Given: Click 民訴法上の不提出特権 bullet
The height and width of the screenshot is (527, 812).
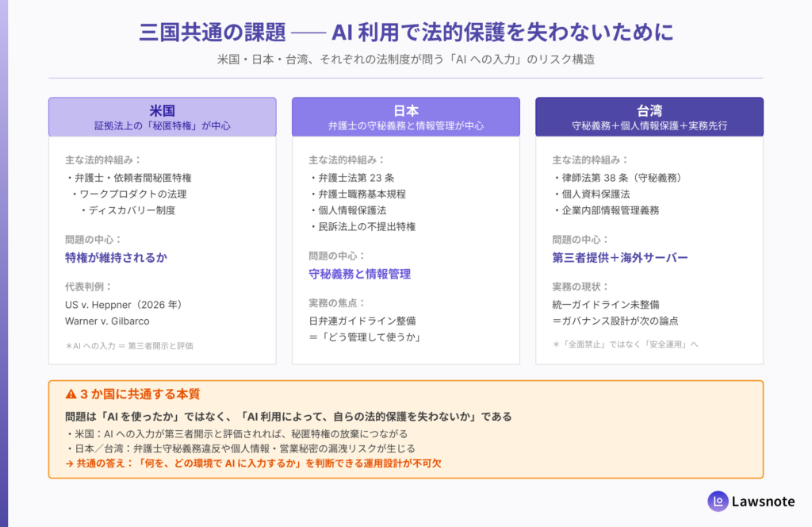Looking at the screenshot, I should (x=362, y=226).
